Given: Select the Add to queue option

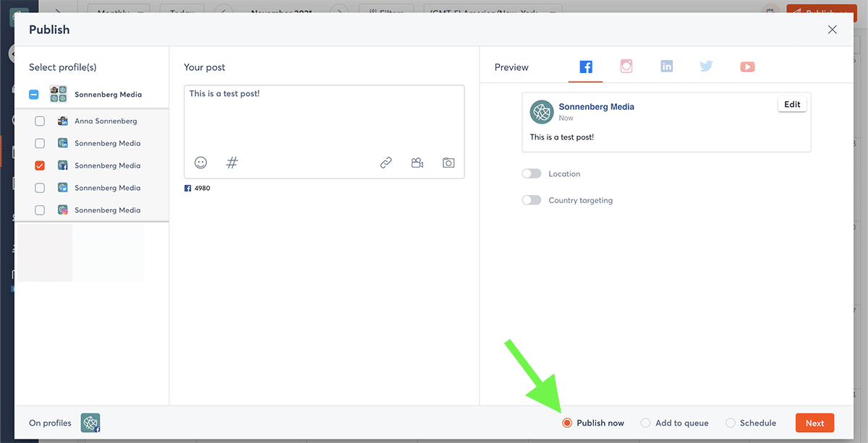Looking at the screenshot, I should tap(646, 423).
